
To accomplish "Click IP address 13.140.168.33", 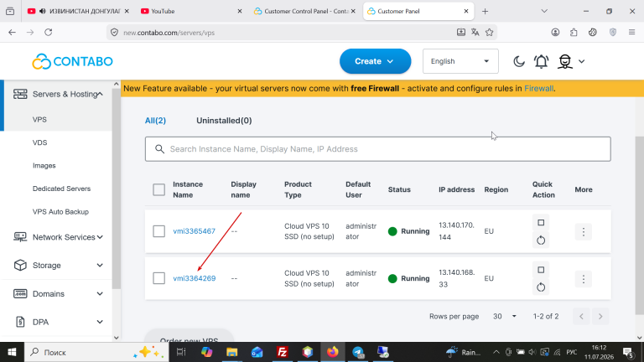I will pos(456,278).
